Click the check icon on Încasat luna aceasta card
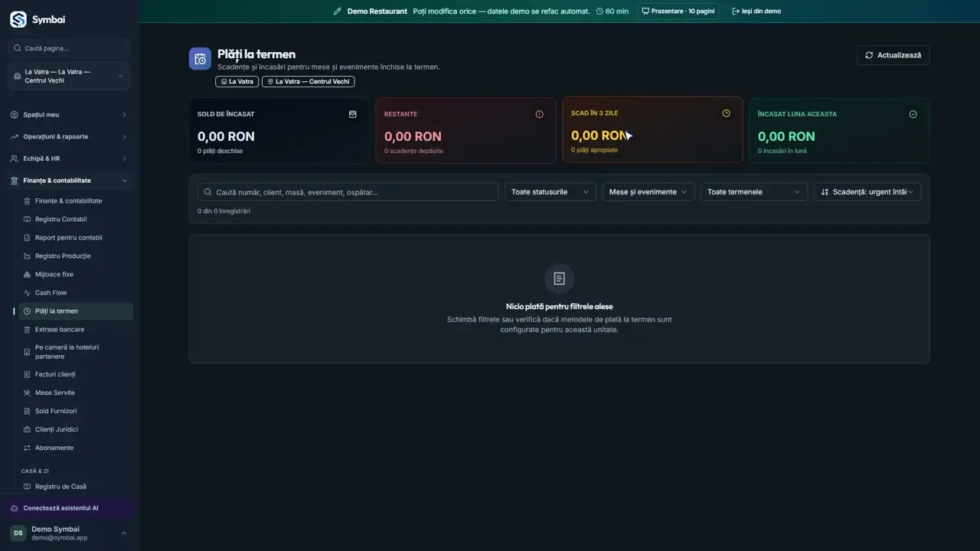980x551 pixels. tap(913, 114)
